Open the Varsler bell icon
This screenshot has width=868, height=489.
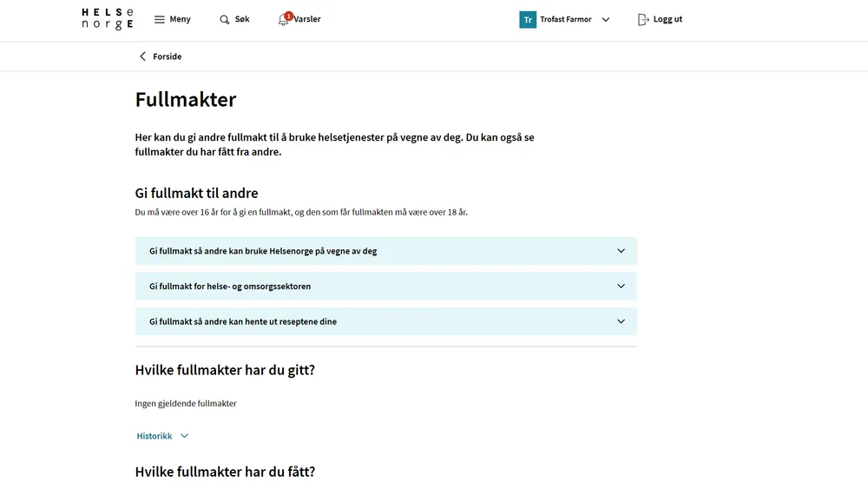pyautogui.click(x=283, y=20)
